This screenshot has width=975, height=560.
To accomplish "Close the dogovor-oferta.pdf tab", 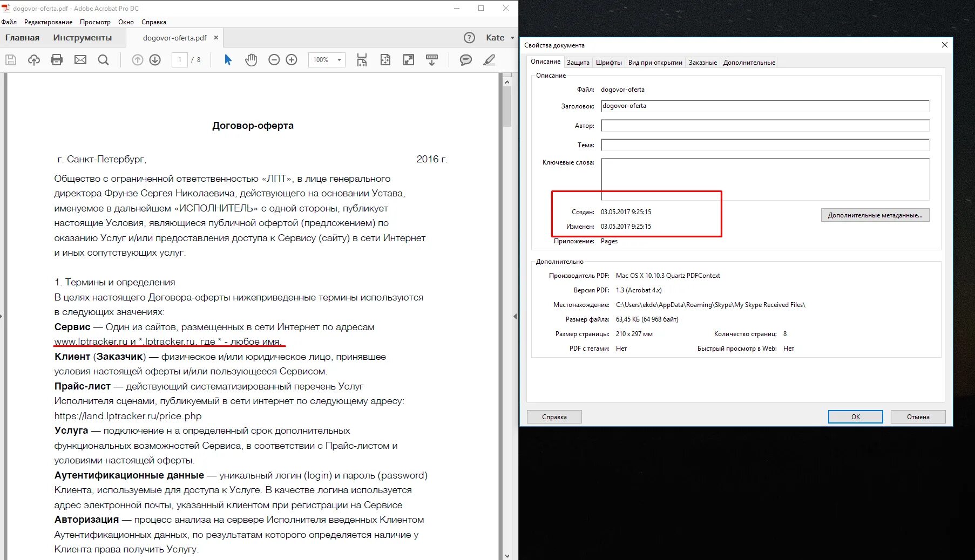I will 216,38.
